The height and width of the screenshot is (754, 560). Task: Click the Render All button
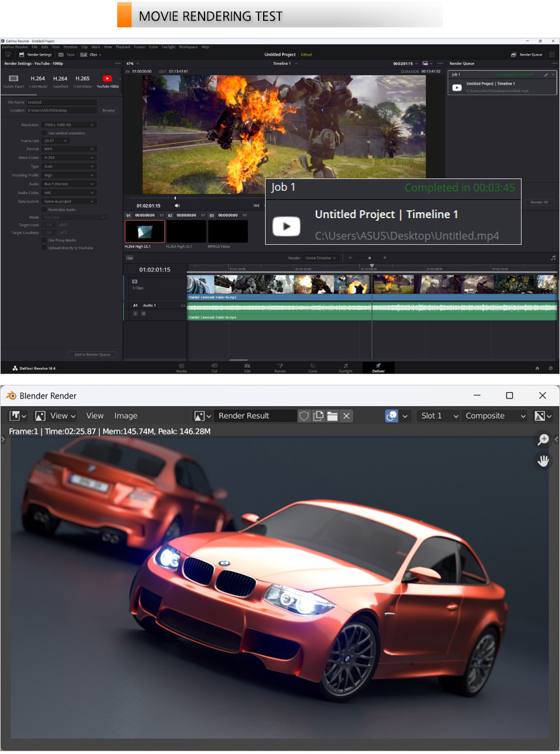[539, 202]
